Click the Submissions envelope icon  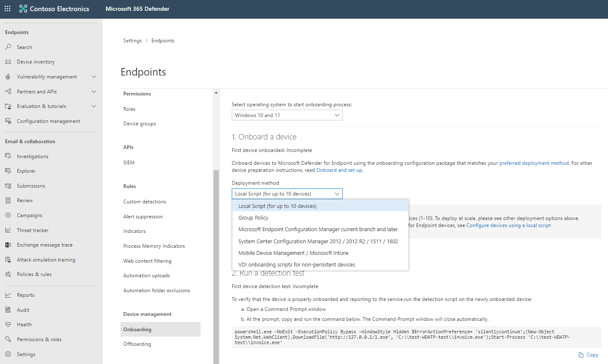(8, 186)
